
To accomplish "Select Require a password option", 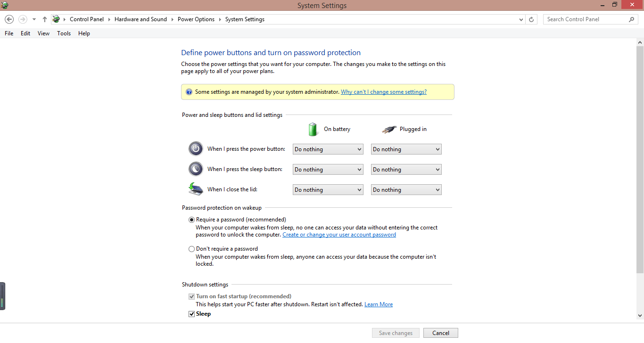I will pos(192,220).
